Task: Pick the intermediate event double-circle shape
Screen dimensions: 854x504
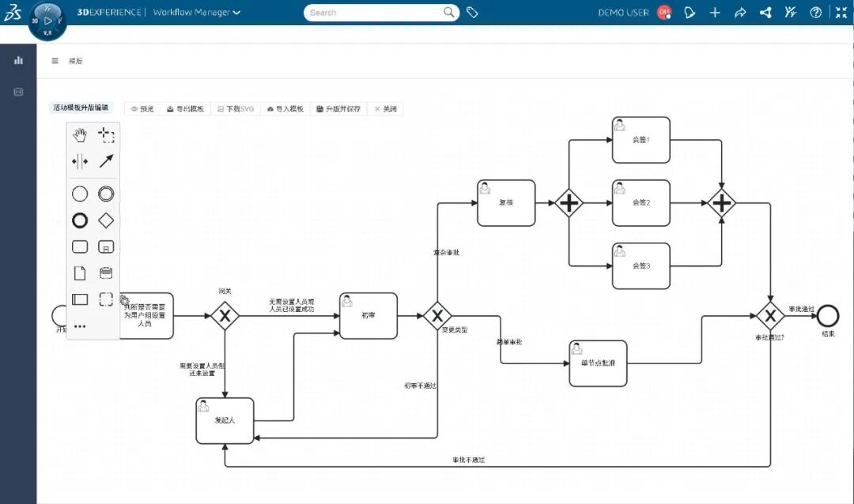Action: click(x=106, y=194)
